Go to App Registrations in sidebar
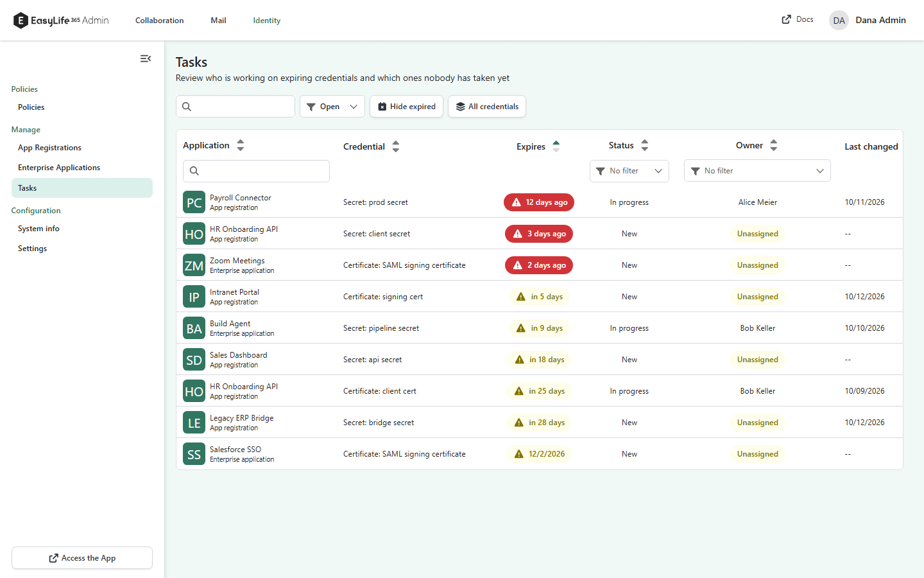924x578 pixels. point(82,148)
